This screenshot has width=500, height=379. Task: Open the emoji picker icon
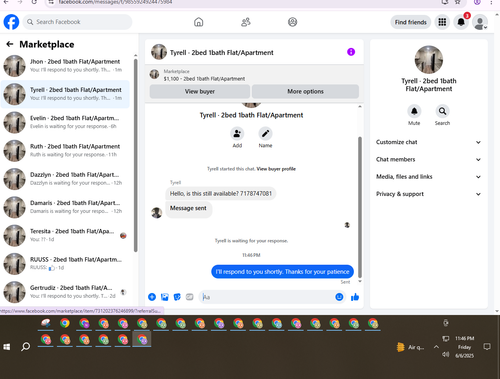339,297
